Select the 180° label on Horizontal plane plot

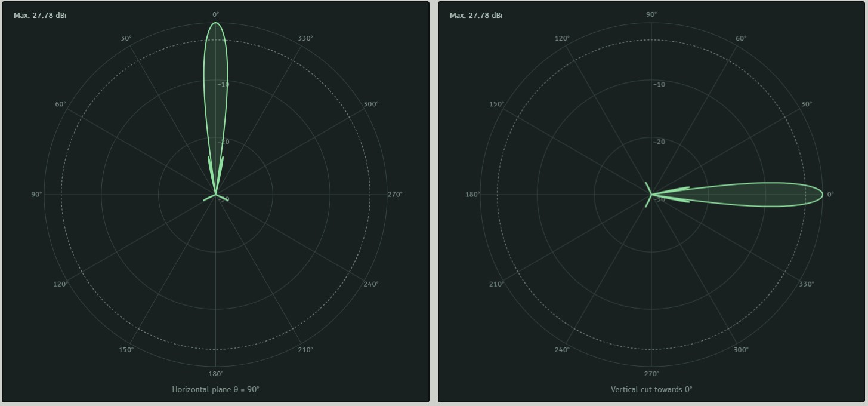(216, 374)
